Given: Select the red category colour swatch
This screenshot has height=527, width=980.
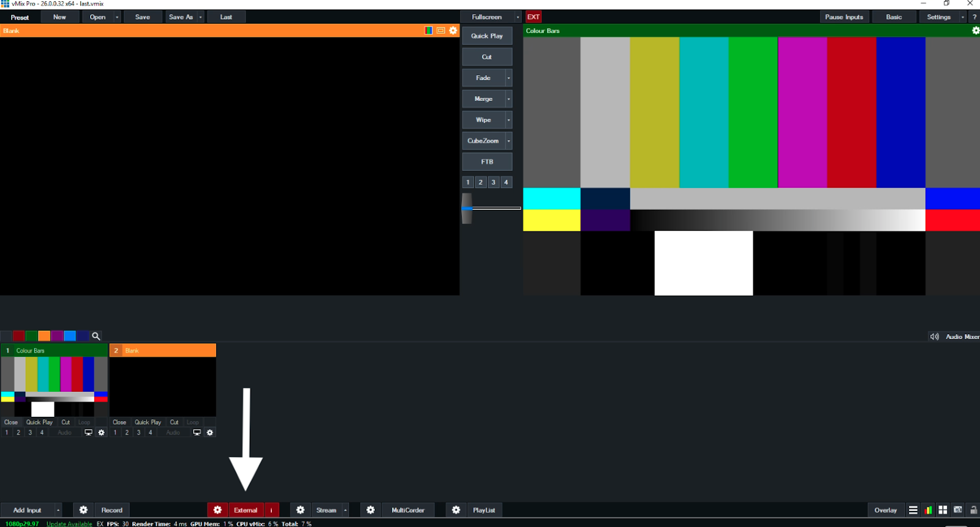Looking at the screenshot, I should coord(19,336).
